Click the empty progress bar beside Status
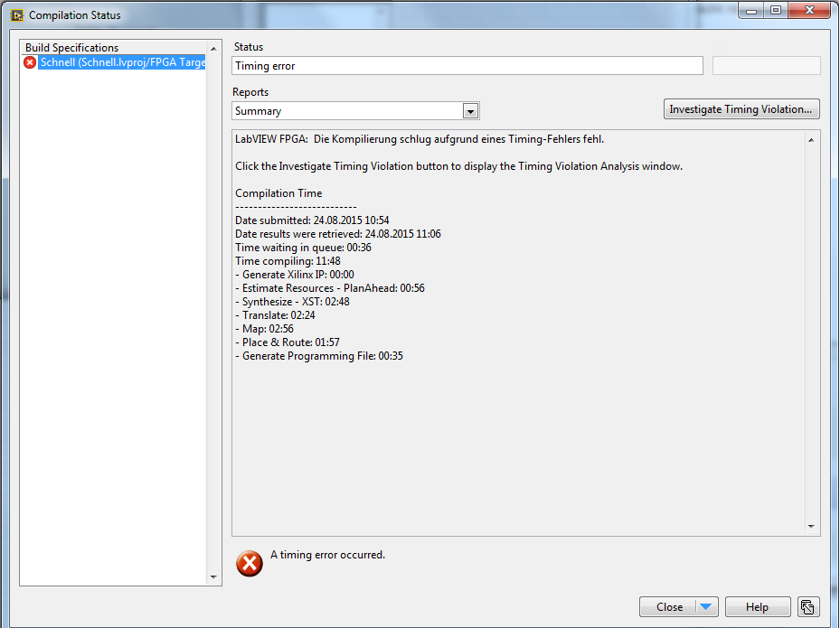 point(766,66)
